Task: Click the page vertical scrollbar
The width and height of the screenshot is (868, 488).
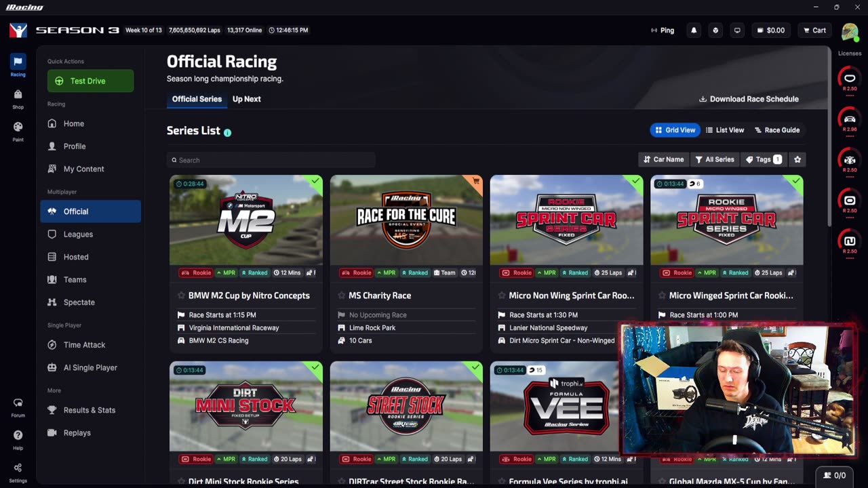Action: point(828,136)
